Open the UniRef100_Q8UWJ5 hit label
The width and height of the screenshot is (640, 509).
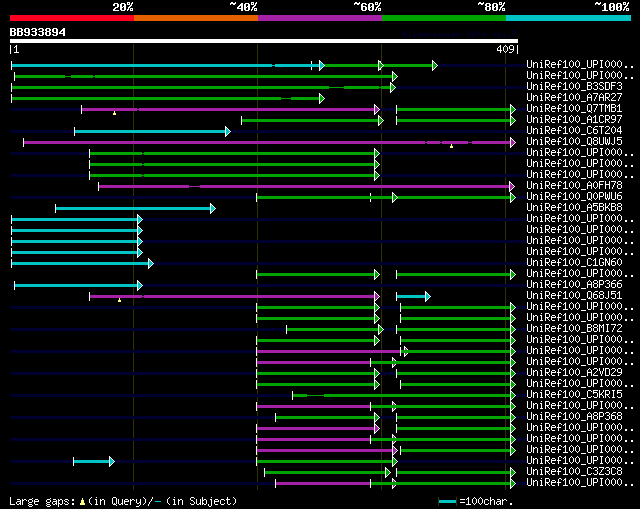point(574,142)
